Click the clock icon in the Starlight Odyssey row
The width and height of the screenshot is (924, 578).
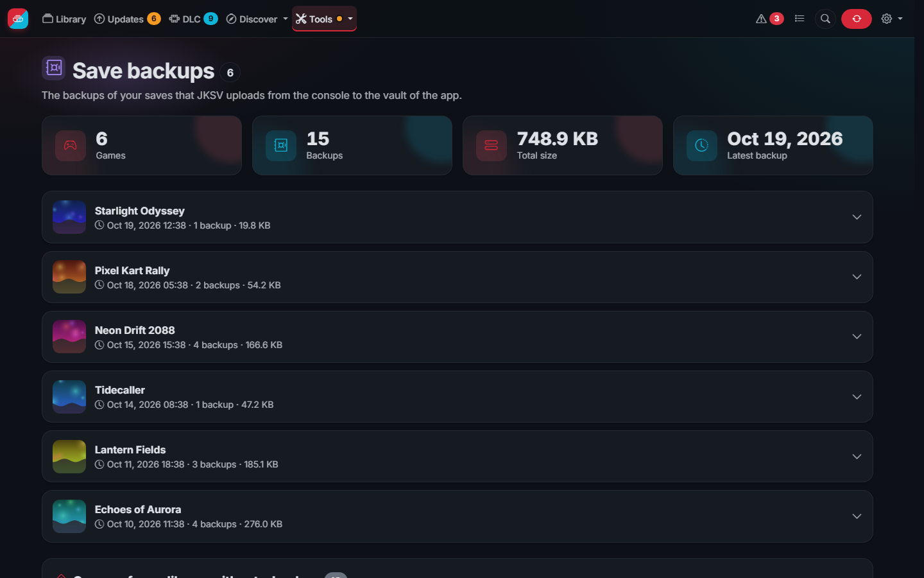(99, 225)
